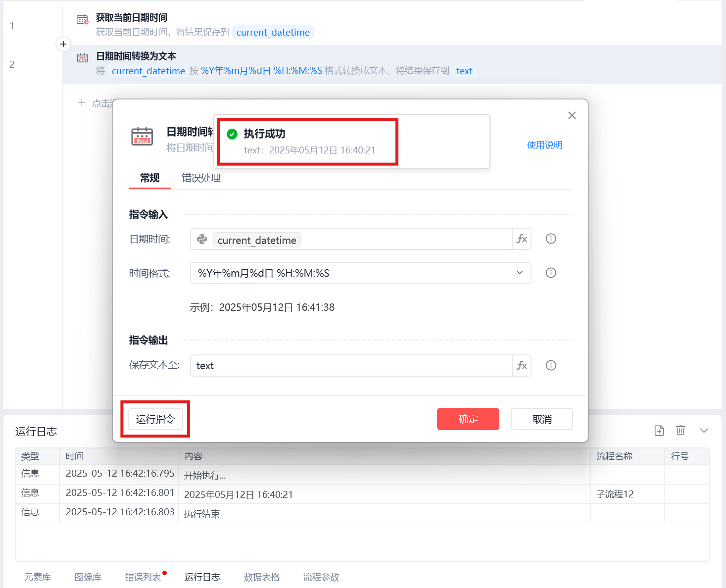Collapse the 运行日志 panel with the chevron
The height and width of the screenshot is (588, 726).
pos(704,431)
